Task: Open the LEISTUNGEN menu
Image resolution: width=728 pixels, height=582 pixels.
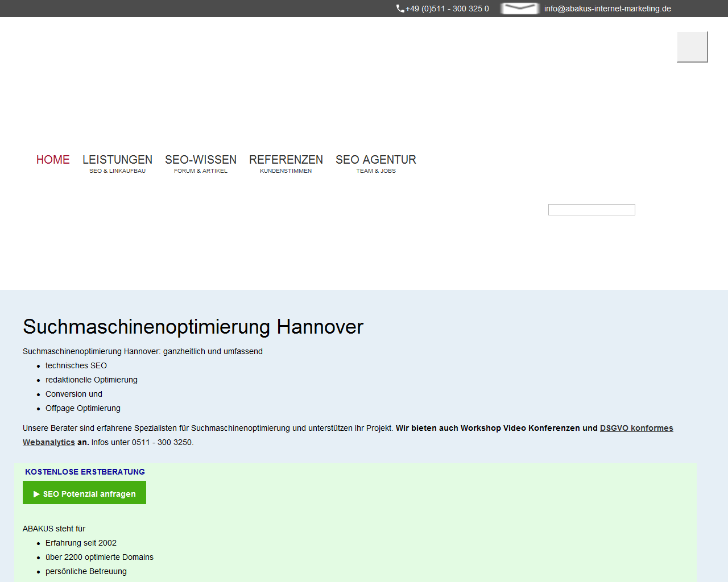Action: [117, 160]
